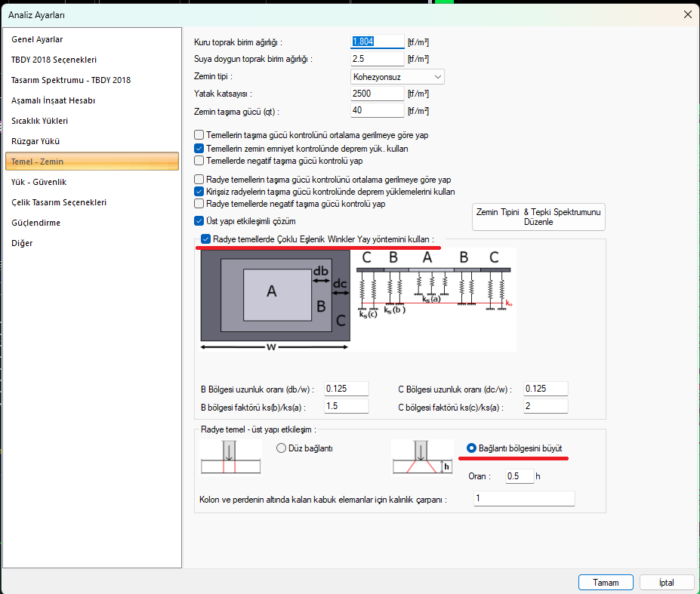
Task: Click the A-B-C raft zone plan diagram
Action: (275, 300)
